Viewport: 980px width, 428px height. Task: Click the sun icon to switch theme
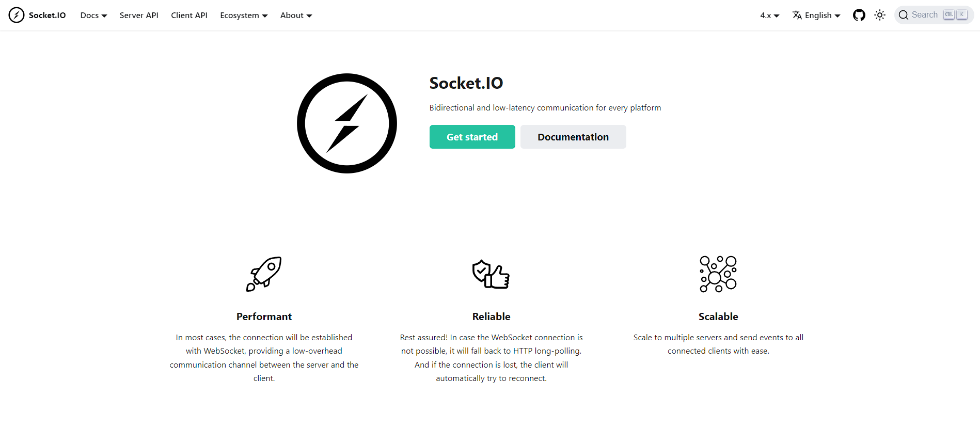880,15
